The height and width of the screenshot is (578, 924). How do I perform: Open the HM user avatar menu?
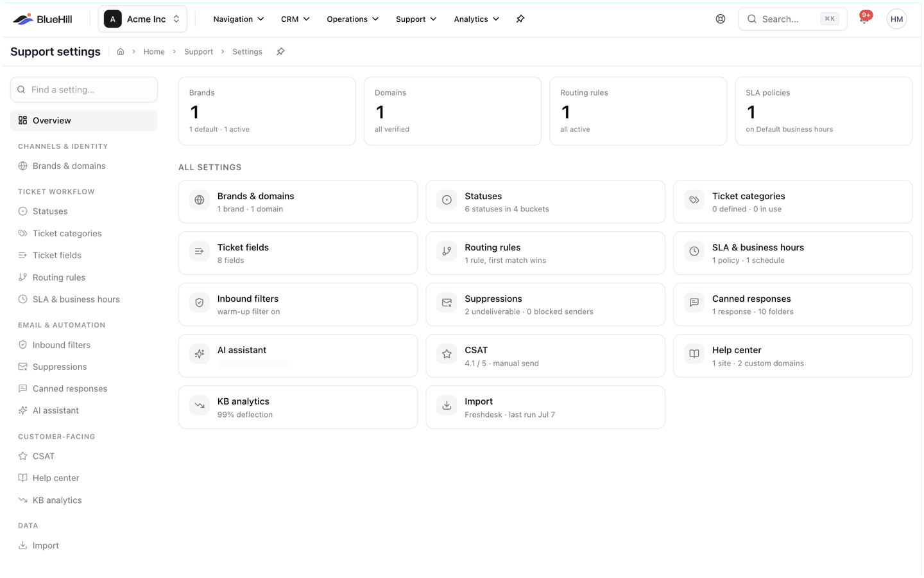click(x=897, y=19)
